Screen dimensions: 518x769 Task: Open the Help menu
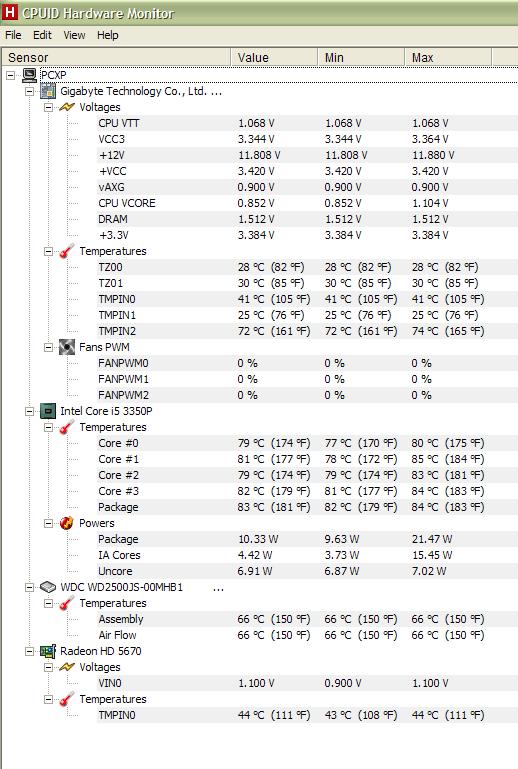point(107,35)
